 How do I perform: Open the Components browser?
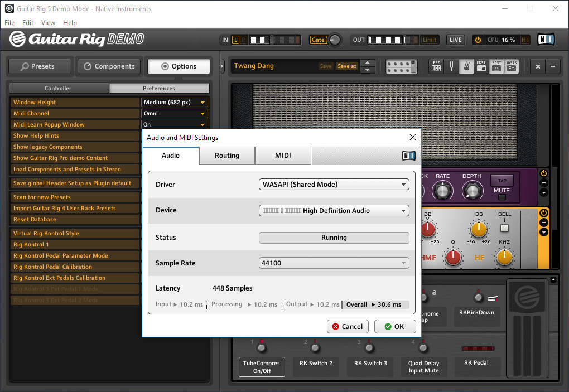(x=109, y=66)
